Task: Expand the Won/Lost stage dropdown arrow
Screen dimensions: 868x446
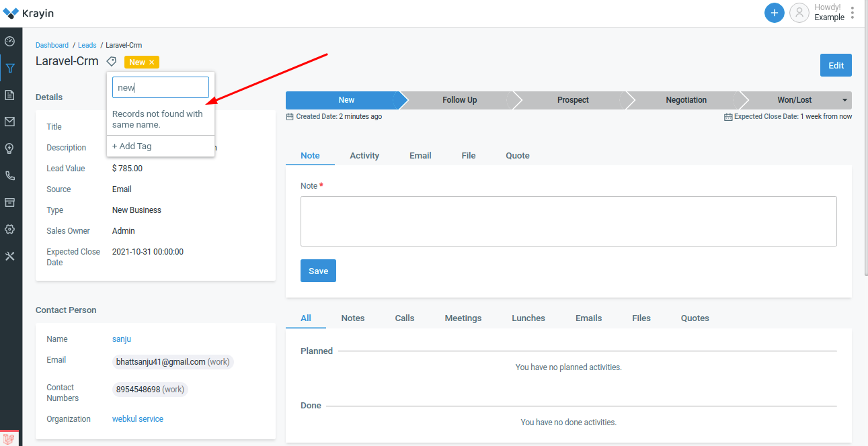Action: [846, 100]
